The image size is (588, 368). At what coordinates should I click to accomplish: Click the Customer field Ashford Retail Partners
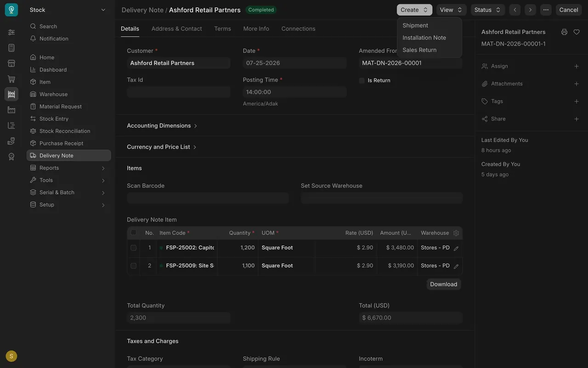(179, 63)
